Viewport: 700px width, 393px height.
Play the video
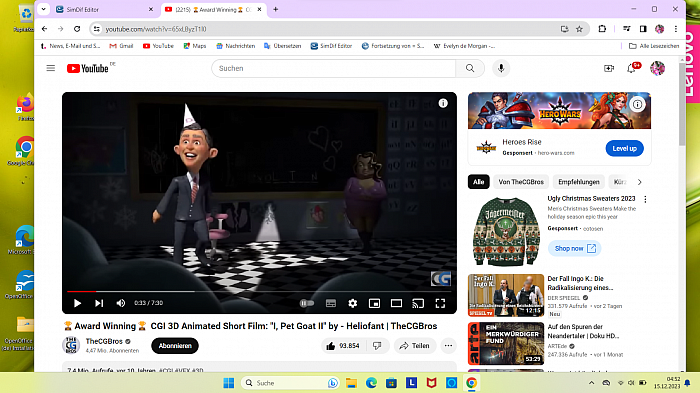click(77, 303)
